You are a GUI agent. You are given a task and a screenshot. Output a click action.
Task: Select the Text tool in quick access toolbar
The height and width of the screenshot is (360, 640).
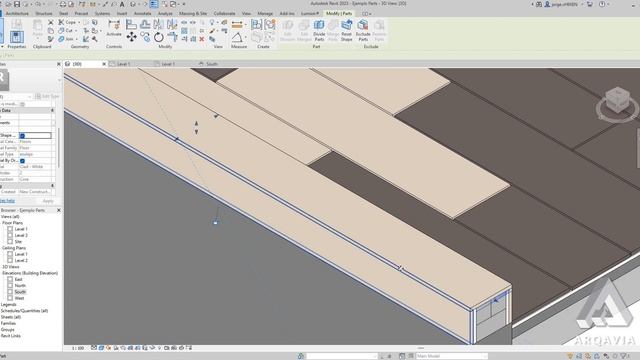(122, 4)
